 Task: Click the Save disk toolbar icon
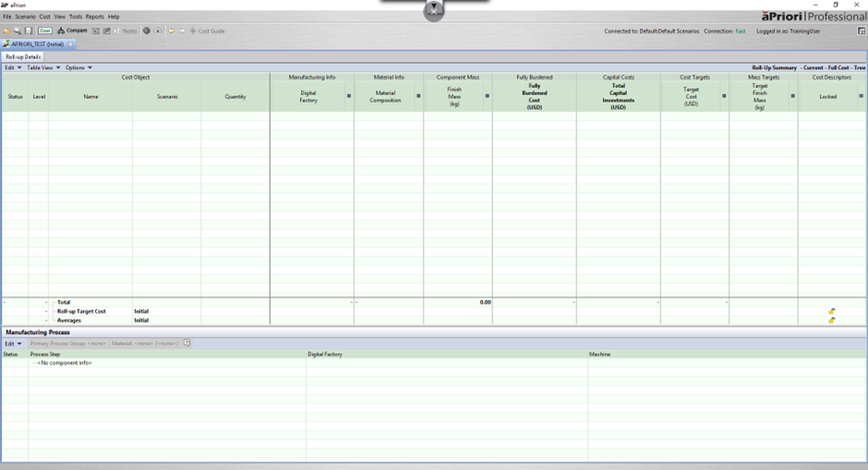coord(29,31)
